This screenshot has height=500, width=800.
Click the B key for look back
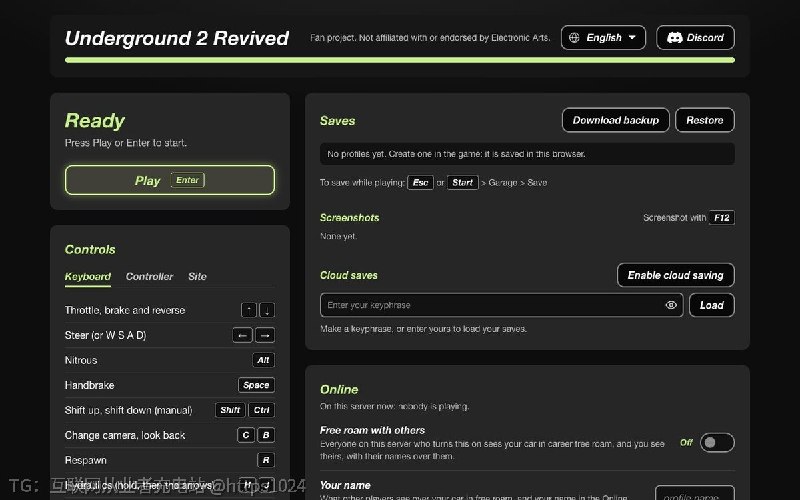click(266, 435)
